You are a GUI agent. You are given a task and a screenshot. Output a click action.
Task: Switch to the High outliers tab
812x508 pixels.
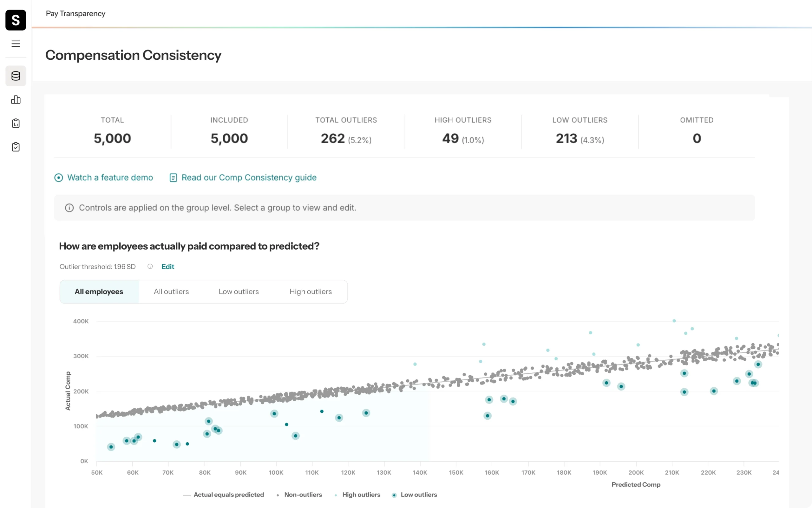tap(311, 292)
